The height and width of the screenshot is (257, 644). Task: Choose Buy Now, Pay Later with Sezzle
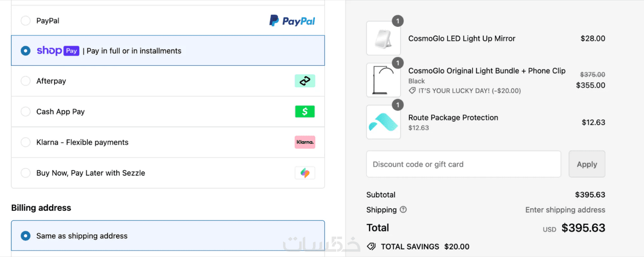(26, 173)
